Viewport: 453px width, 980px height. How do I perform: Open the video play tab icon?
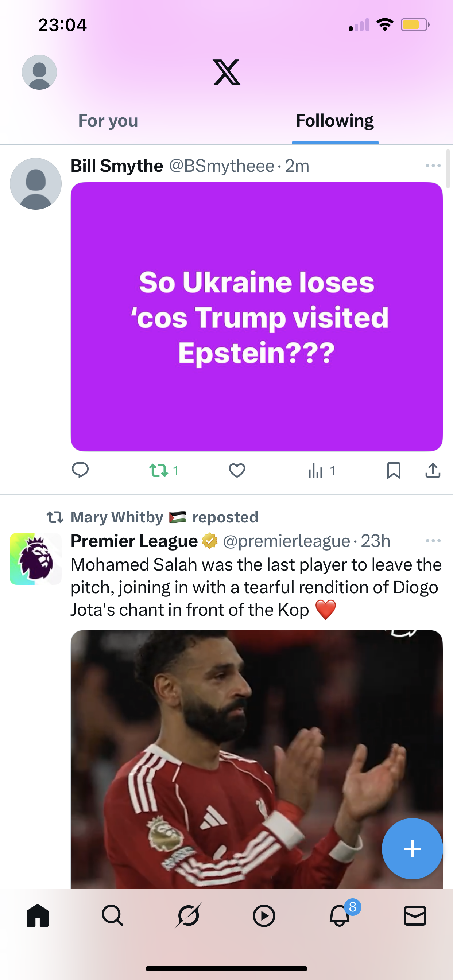264,915
